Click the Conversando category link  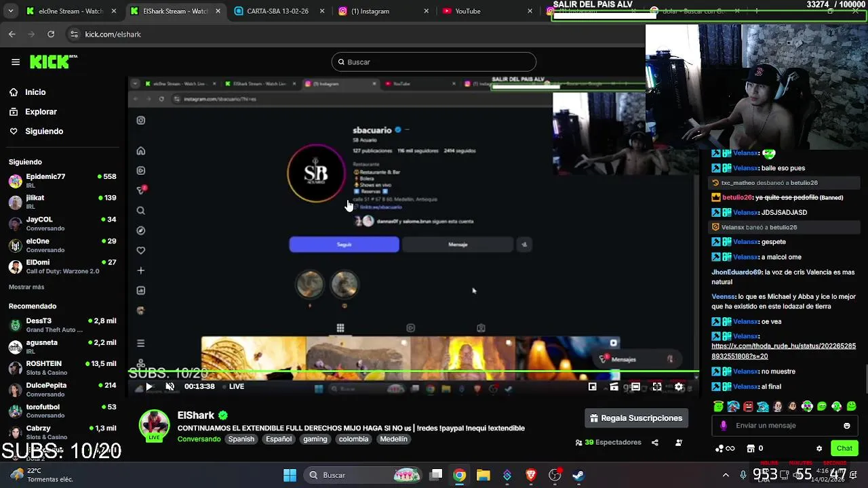tap(199, 439)
